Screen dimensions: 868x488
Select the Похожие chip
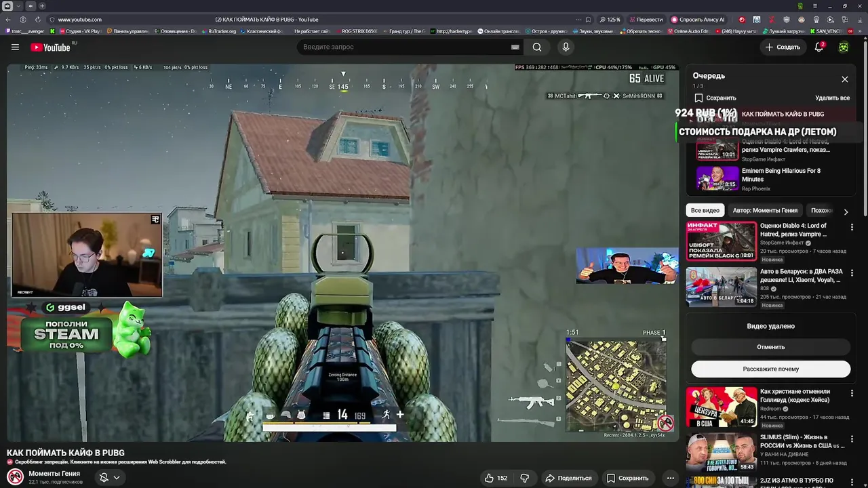click(821, 211)
